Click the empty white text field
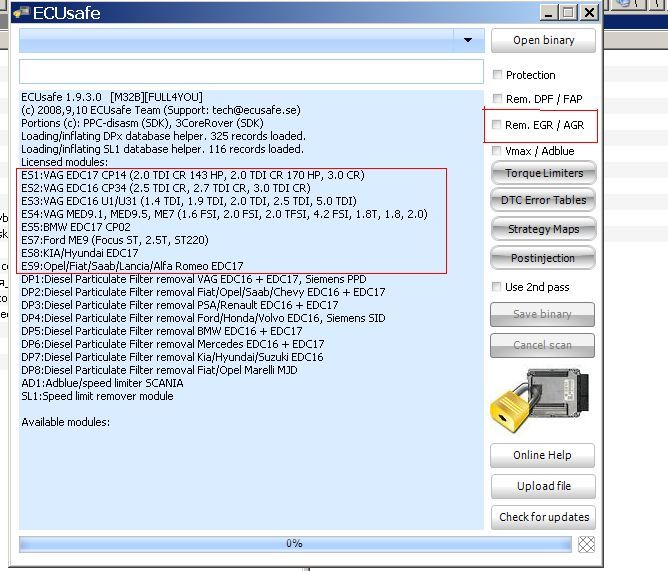The image size is (668, 571). point(251,71)
